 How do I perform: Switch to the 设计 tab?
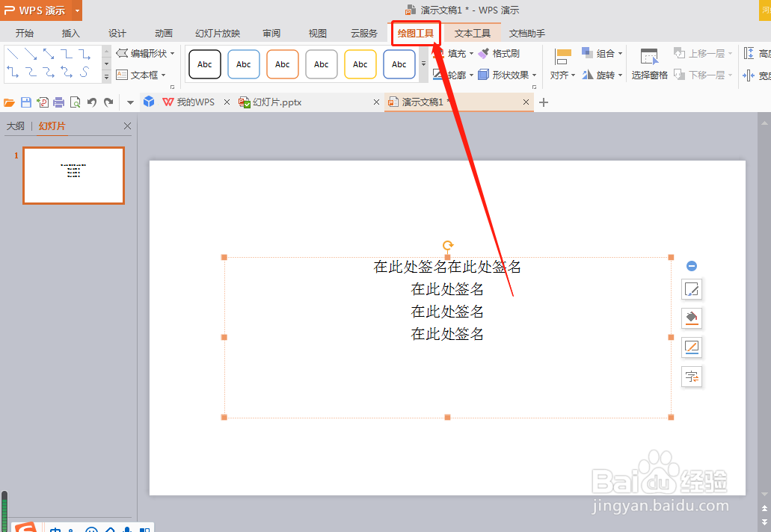click(x=117, y=33)
